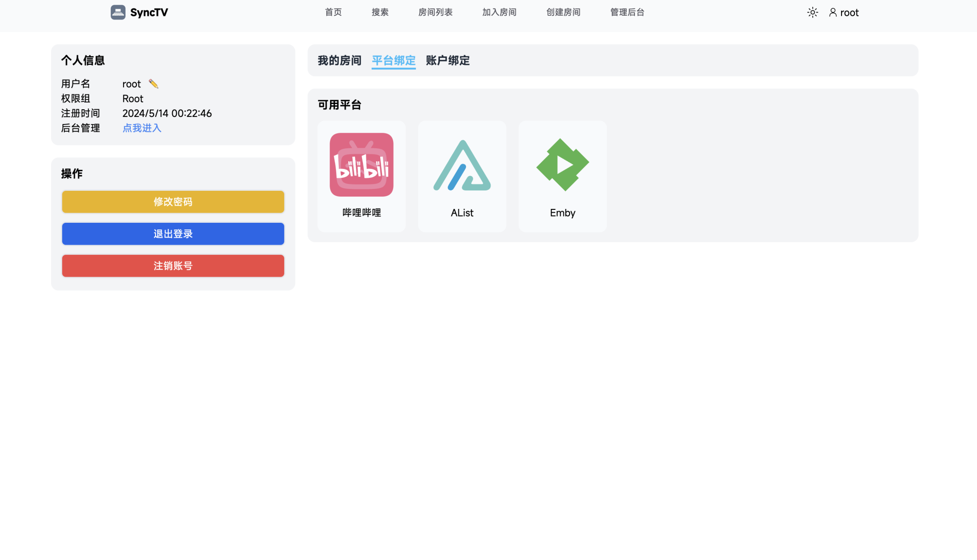Click the SyncTV television logo icon
Image resolution: width=977 pixels, height=560 pixels.
pos(117,12)
